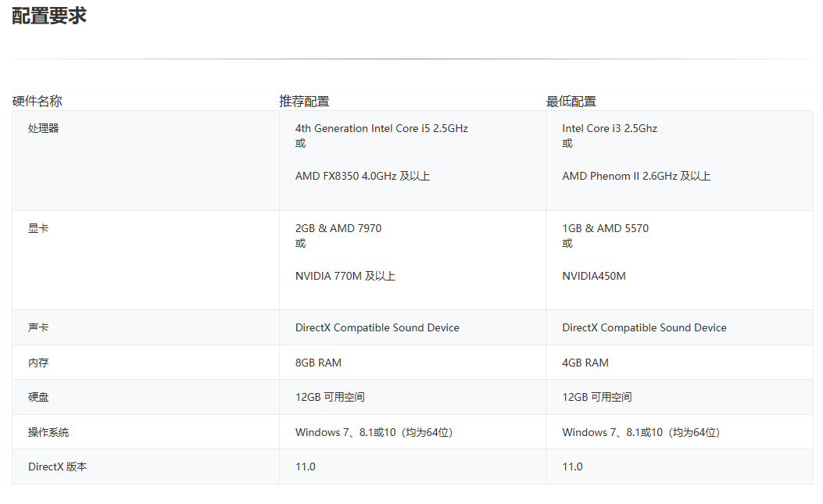Select the 8GB RAM cell
Screen dimensions: 823x504
(318, 363)
